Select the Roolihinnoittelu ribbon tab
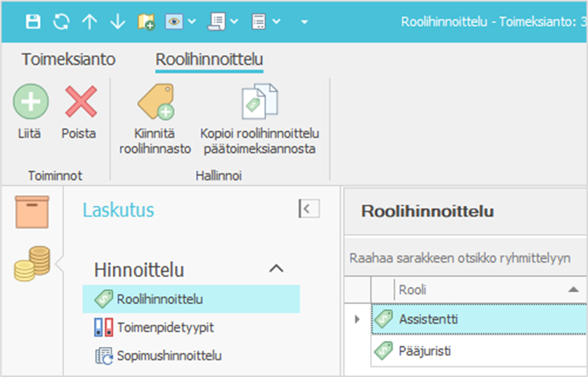The height and width of the screenshot is (377, 588). point(209,59)
